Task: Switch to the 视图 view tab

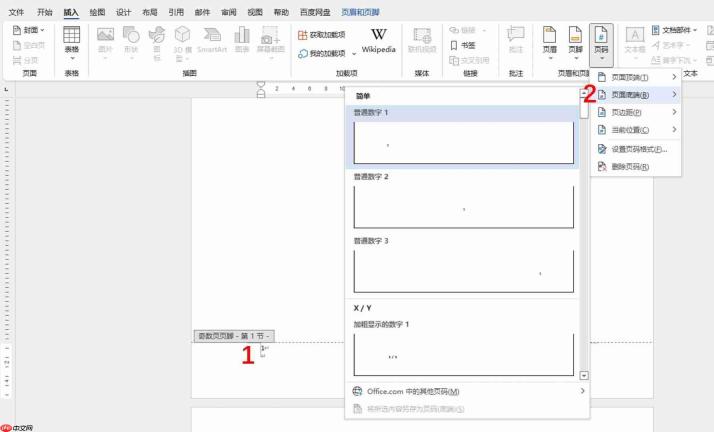Action: click(255, 12)
